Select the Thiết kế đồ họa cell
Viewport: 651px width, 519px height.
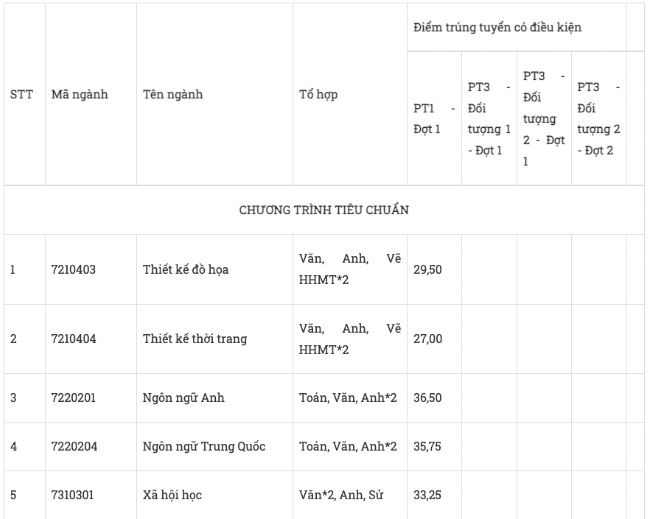click(x=186, y=270)
